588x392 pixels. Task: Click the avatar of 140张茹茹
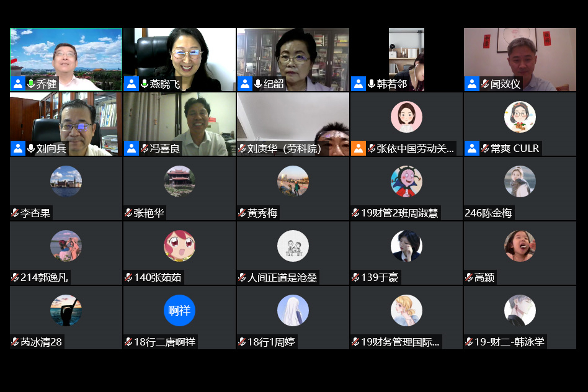179,246
